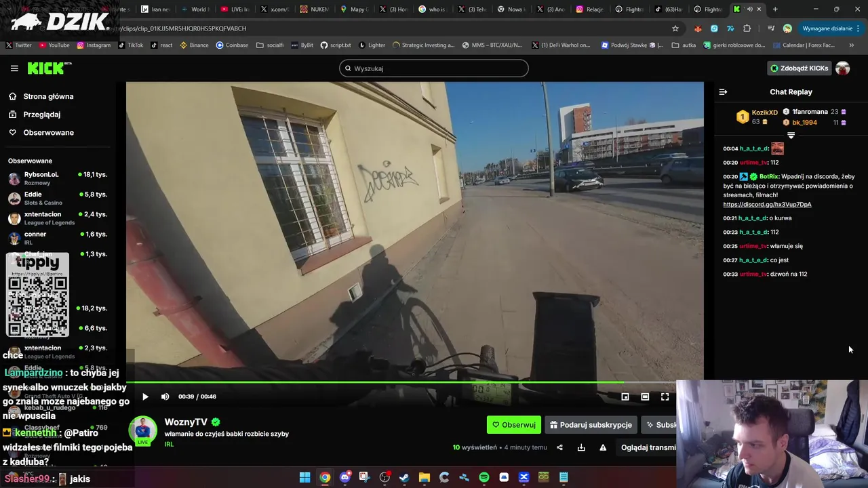Viewport: 868px width, 488px height.
Task: Open WoznyTV channel name
Action: [186, 422]
